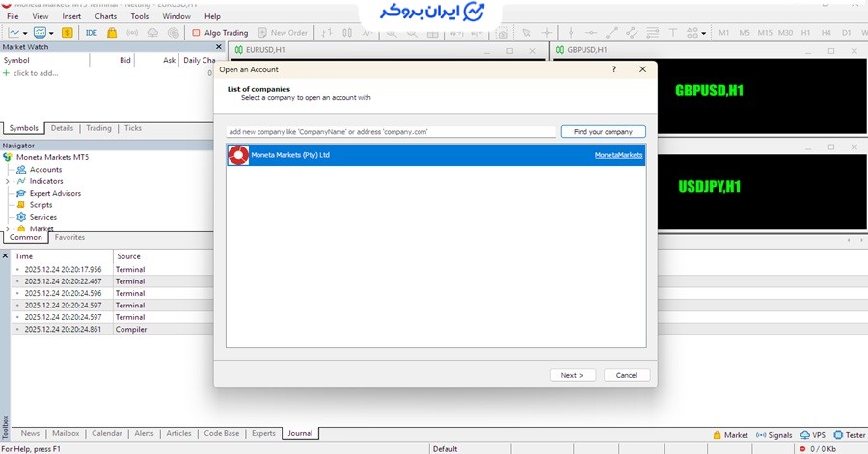Click the Next button in dialog

[x=573, y=375]
